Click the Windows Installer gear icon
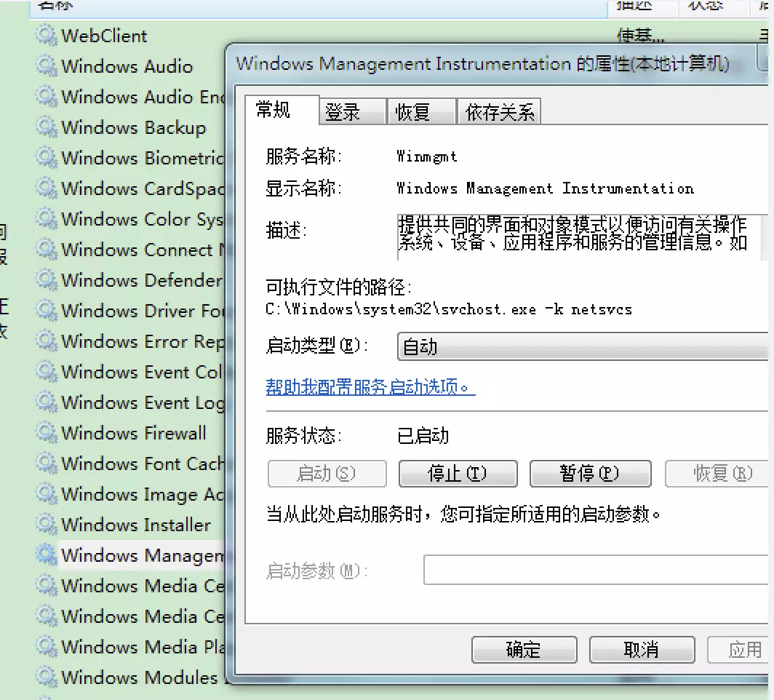The image size is (774, 700). pos(47,525)
